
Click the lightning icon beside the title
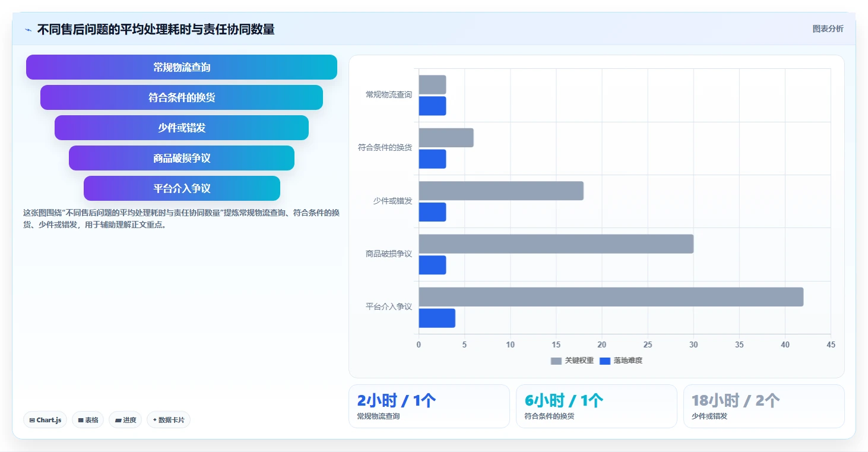[28, 30]
